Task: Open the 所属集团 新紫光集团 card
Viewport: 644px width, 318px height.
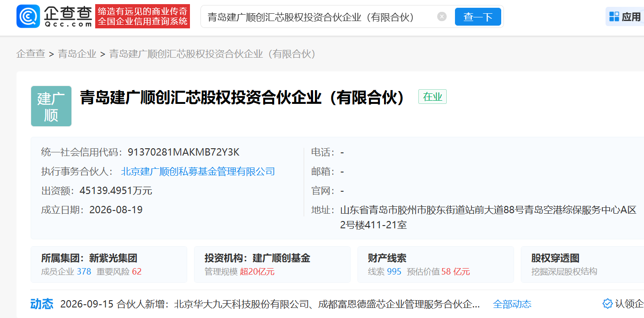Action: [109, 264]
